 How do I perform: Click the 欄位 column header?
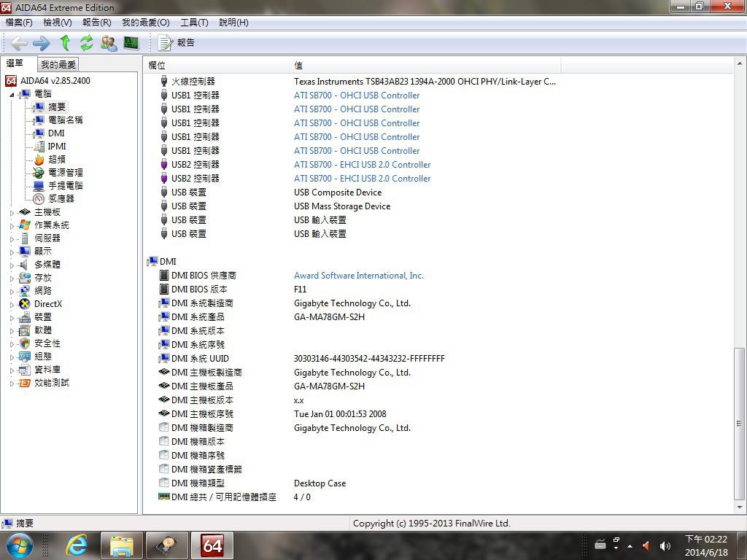[216, 65]
